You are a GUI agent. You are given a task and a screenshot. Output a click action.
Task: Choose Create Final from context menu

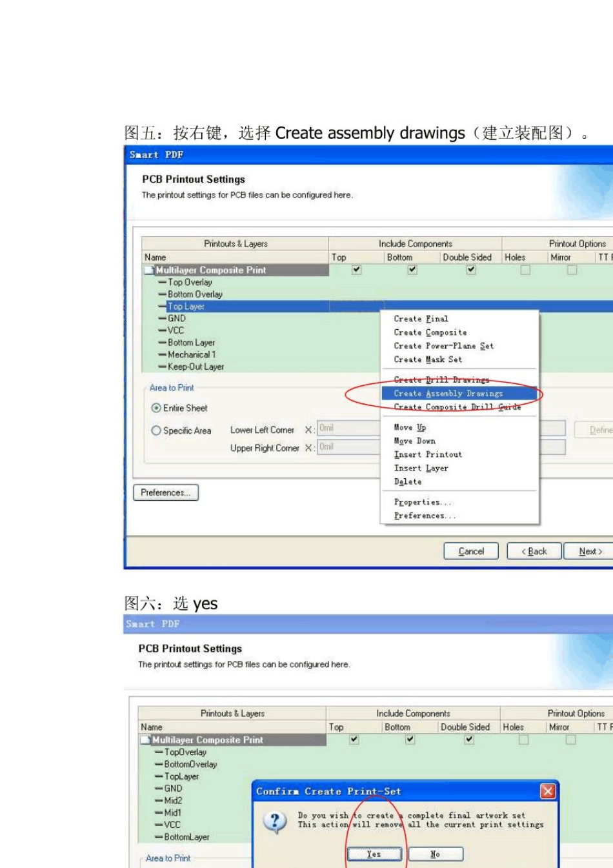tap(421, 319)
